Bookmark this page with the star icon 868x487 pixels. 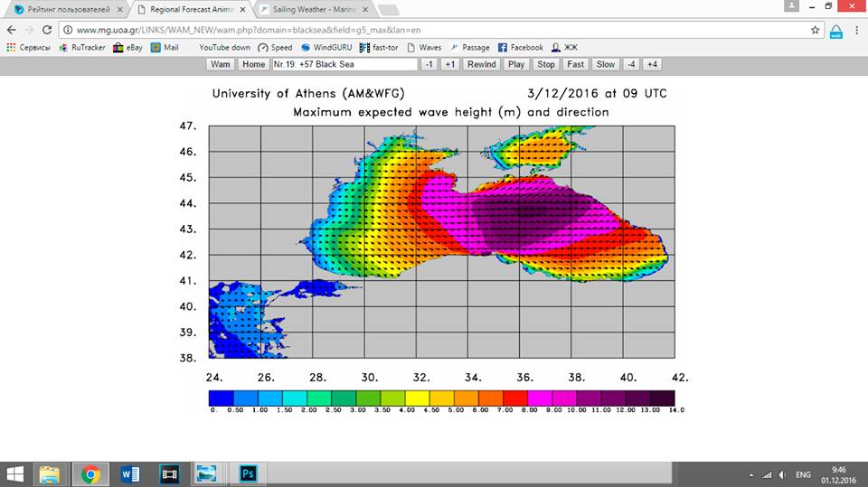click(815, 30)
